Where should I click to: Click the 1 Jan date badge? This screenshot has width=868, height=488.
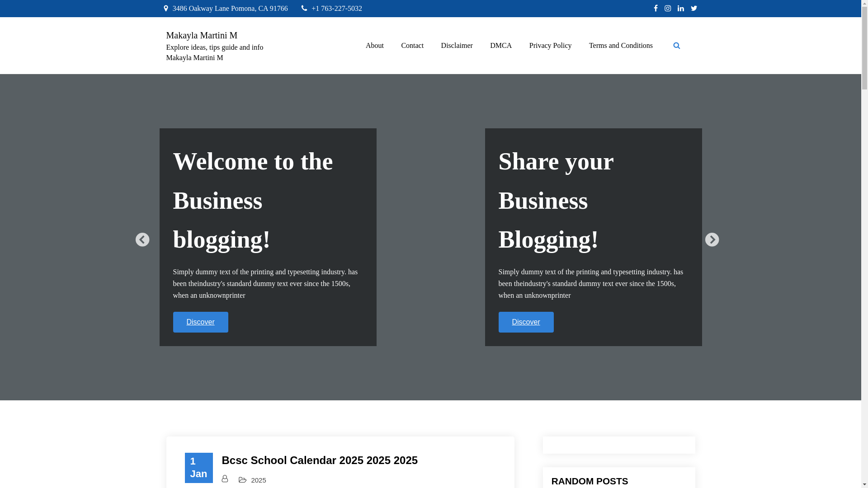click(x=198, y=468)
